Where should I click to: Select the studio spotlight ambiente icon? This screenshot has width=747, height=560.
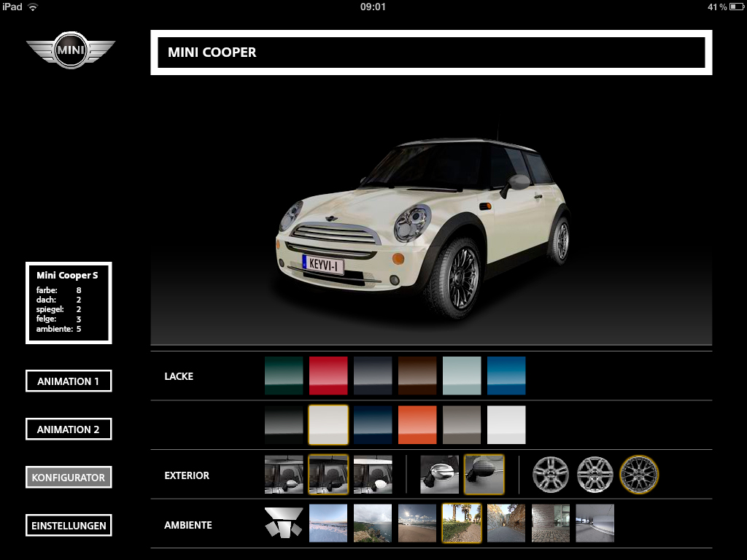(x=284, y=524)
